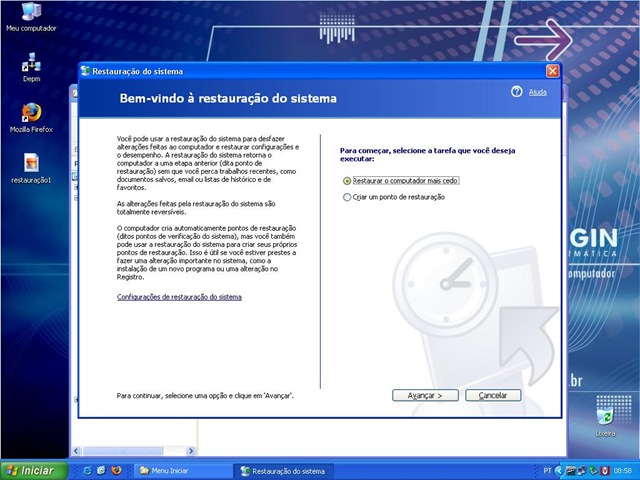Screen dimensions: 640x480
Task: Open 'Configurações de restauração do sistema' link
Action: coord(179,297)
